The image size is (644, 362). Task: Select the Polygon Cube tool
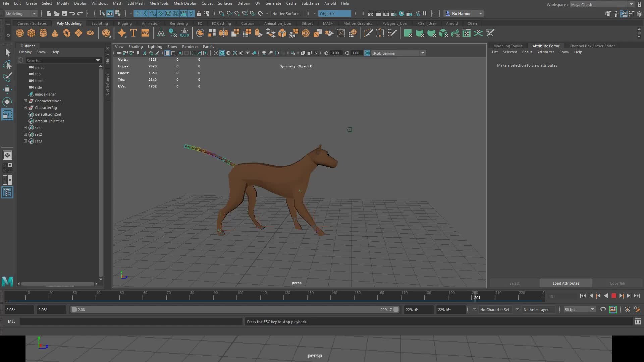[32, 33]
